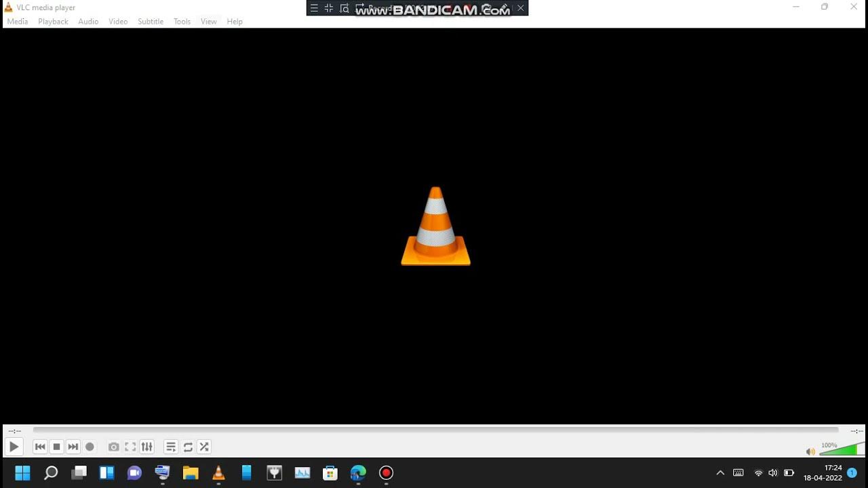Open the blue phone app on taskbar
This screenshot has height=488, width=868.
[246, 473]
